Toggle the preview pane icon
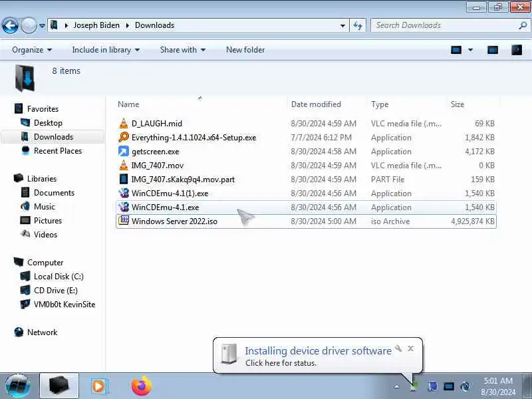This screenshot has height=399, width=532. point(493,50)
